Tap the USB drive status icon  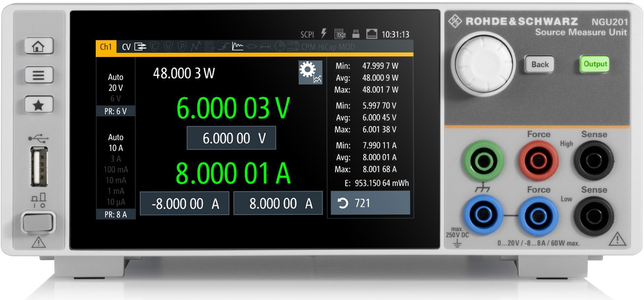(x=355, y=34)
